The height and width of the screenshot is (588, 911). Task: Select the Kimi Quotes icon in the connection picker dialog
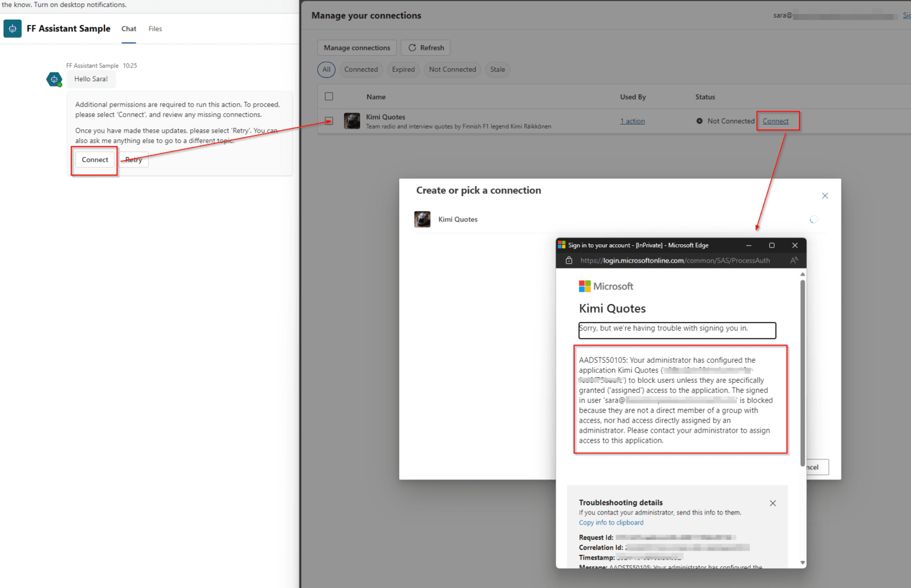tap(422, 219)
